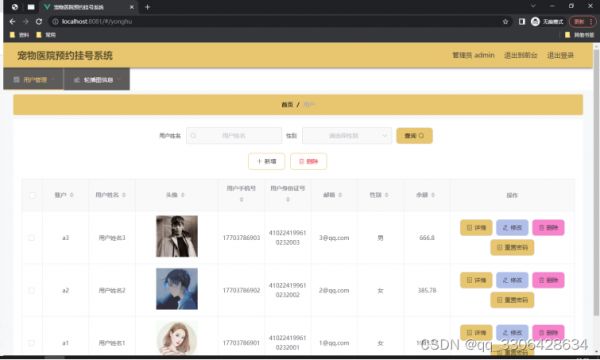Click pink 删除 button for user a2

(548, 280)
